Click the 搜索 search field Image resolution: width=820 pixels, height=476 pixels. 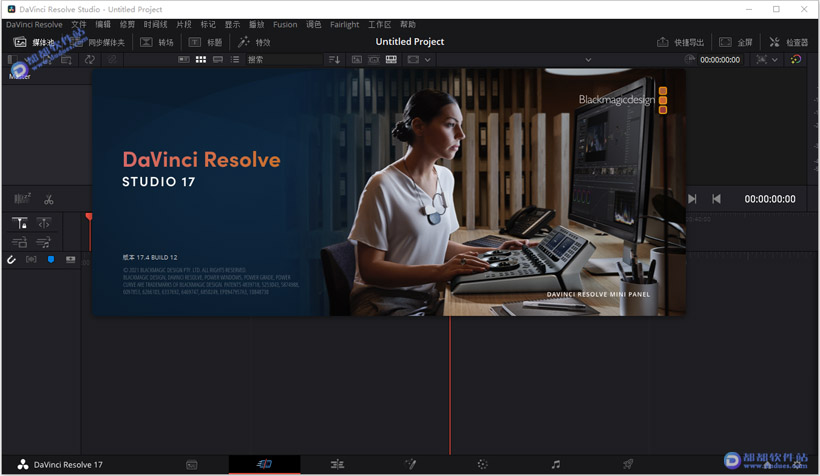(x=284, y=60)
